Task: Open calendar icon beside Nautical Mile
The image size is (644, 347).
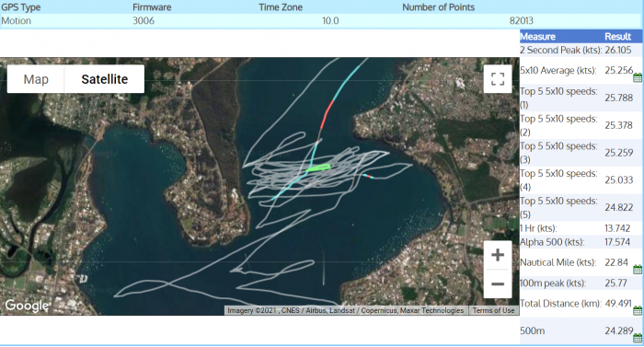Action: [638, 270]
